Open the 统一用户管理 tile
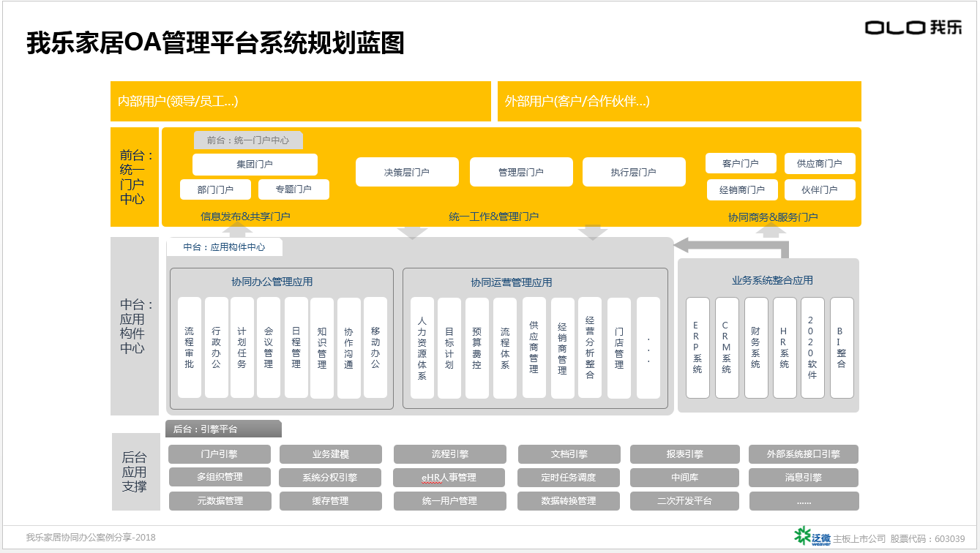The width and height of the screenshot is (980, 553). pyautogui.click(x=449, y=501)
